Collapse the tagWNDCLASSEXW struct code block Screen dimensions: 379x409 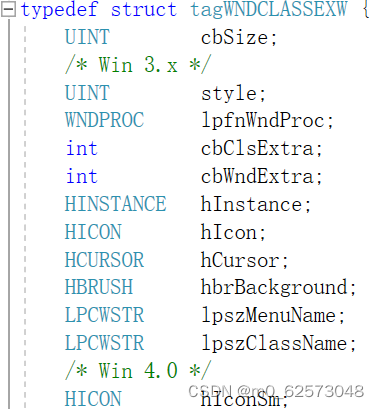pos(8,9)
